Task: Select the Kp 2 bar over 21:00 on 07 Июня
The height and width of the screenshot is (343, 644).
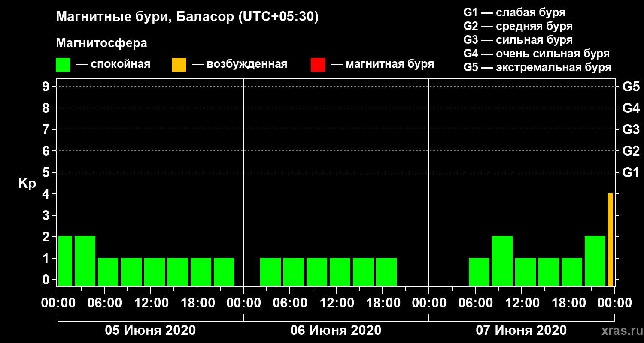Action: tap(595, 261)
